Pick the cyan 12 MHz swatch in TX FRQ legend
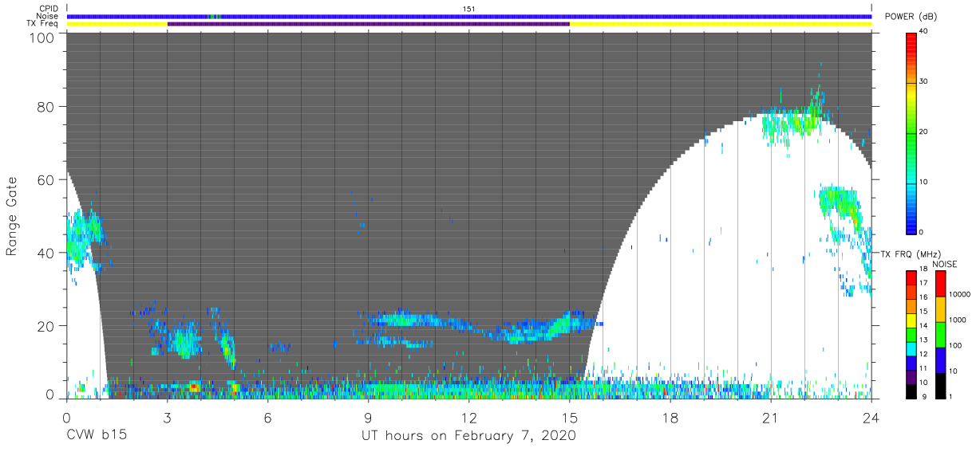The image size is (980, 452). coord(911,348)
